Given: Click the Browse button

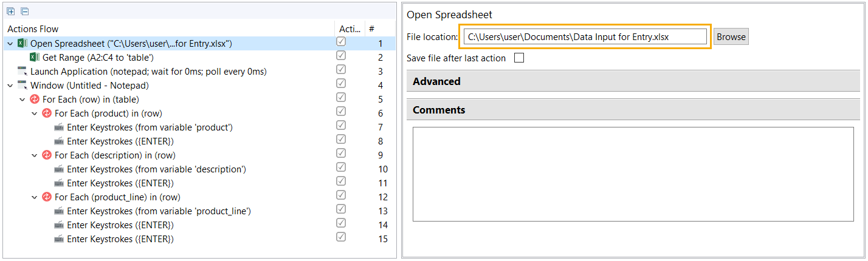Looking at the screenshot, I should [x=731, y=36].
